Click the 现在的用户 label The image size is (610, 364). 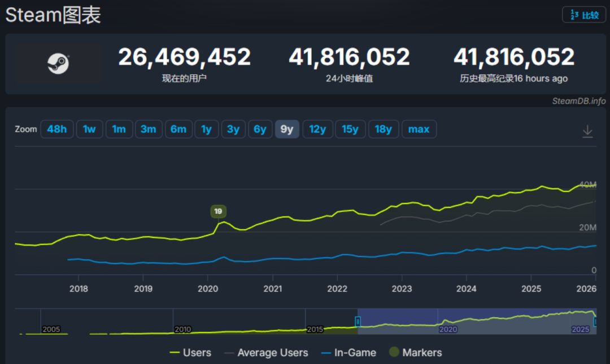tap(184, 78)
